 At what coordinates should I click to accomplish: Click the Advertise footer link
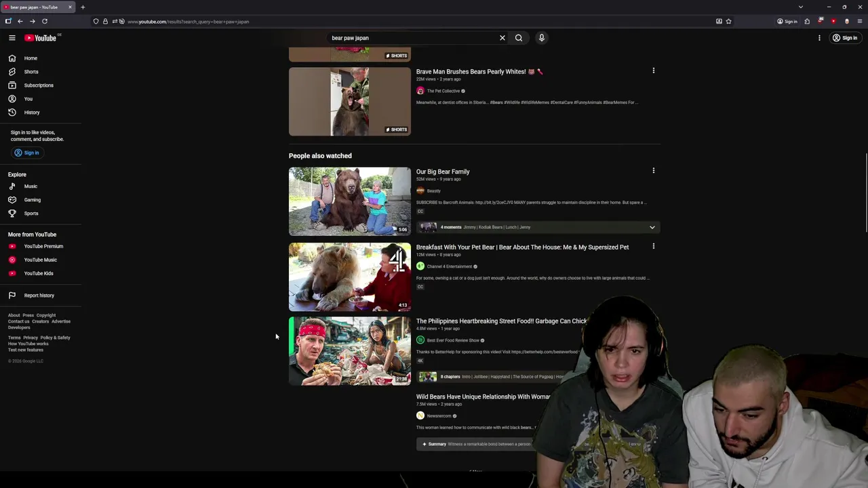(61, 321)
